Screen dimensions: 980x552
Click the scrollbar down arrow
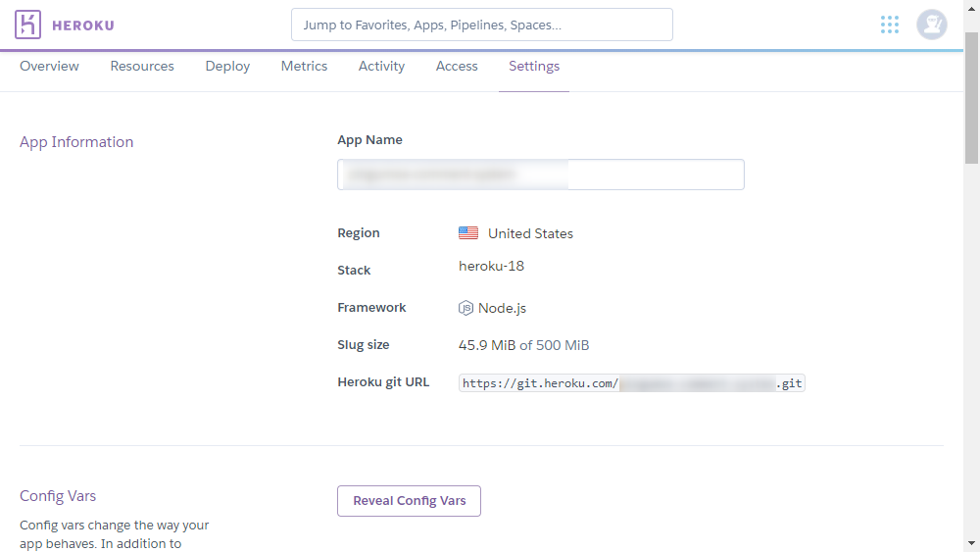point(971,543)
